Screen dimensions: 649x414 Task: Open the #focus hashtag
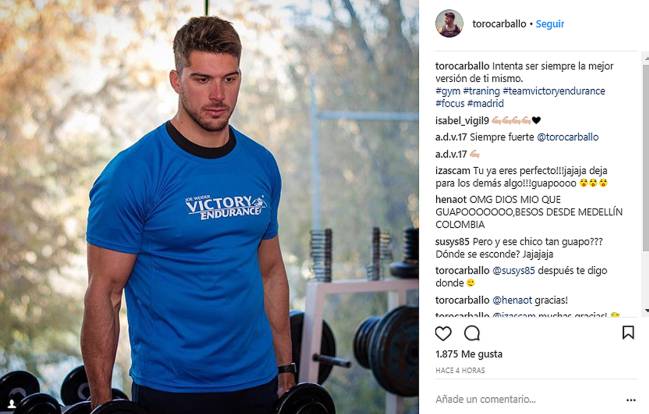[450, 104]
